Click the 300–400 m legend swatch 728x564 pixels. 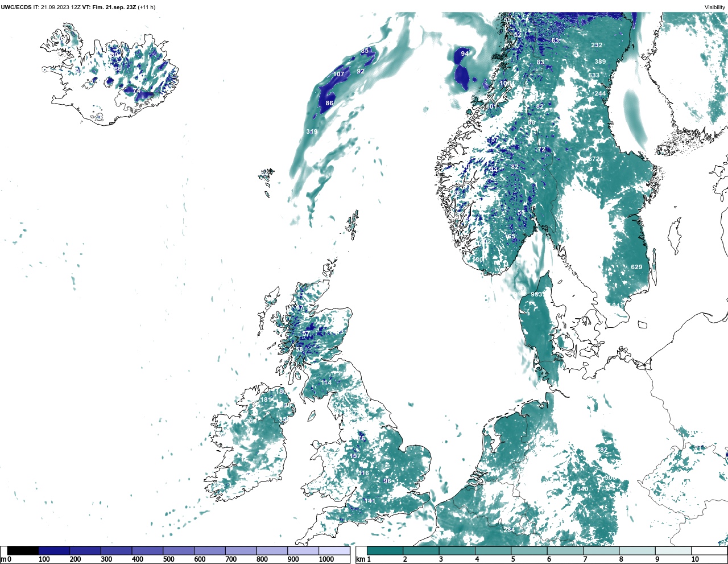point(116,550)
